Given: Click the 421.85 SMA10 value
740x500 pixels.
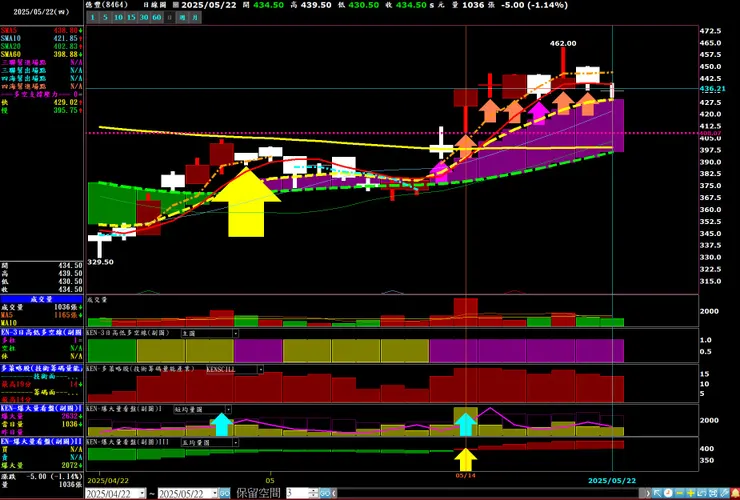Looking at the screenshot, I should 66,38.
